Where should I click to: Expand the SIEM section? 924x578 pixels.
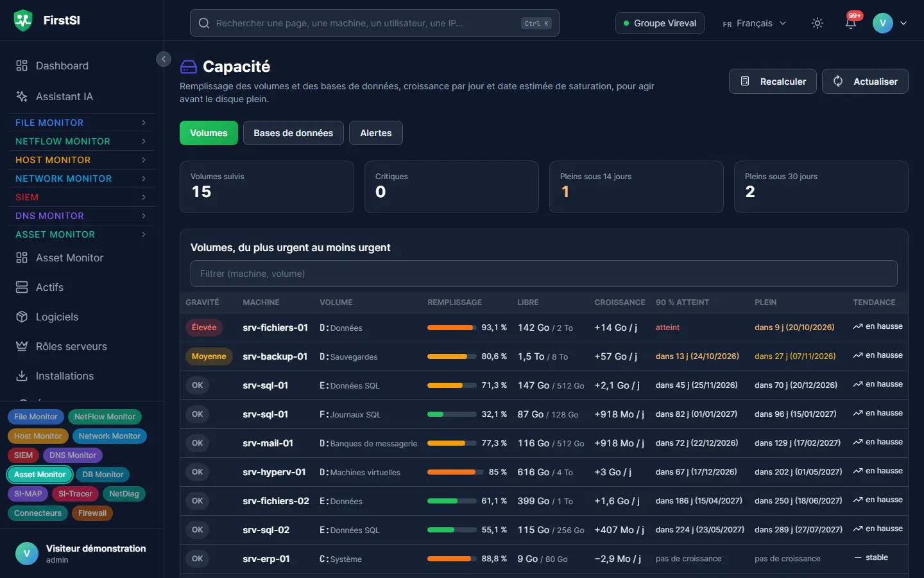(81, 197)
